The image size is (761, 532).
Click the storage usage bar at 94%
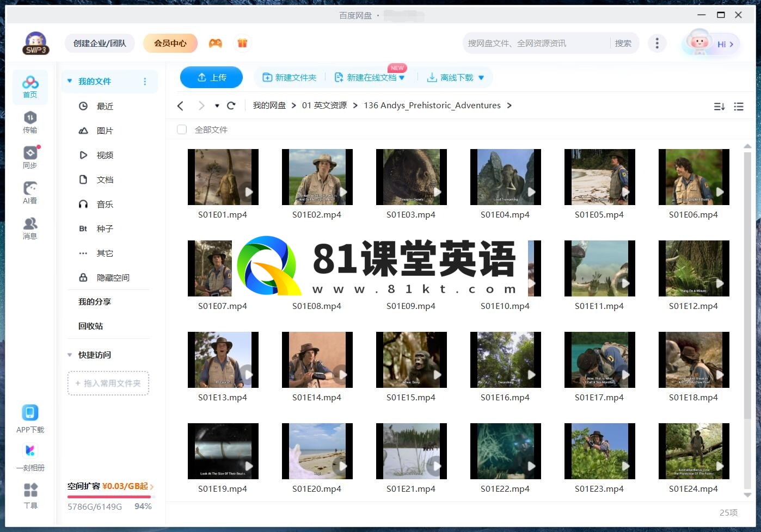111,497
